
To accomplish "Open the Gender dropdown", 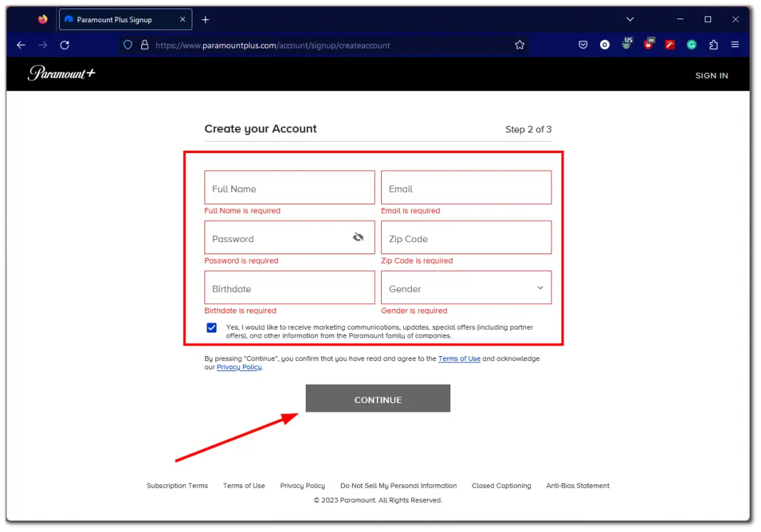I will pos(466,287).
